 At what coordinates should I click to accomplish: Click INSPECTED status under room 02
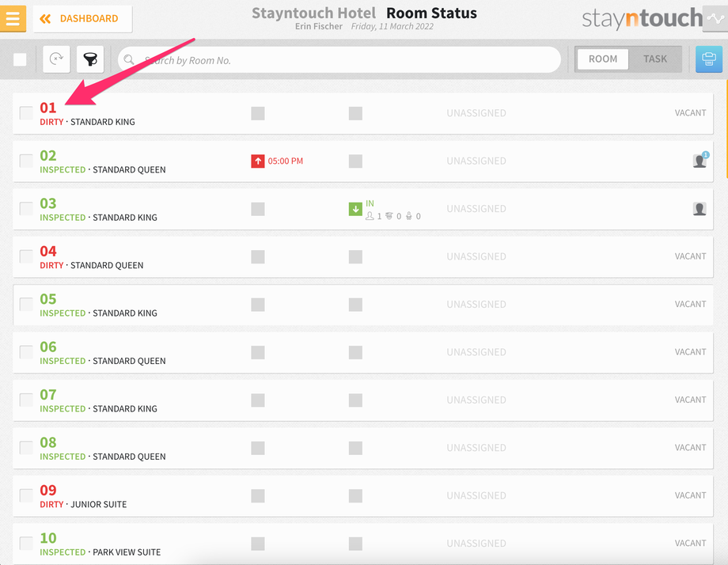coord(63,170)
